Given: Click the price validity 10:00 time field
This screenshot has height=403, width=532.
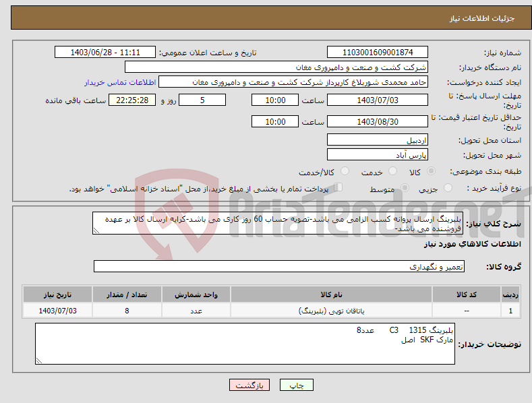Looking at the screenshot, I should (x=275, y=121).
